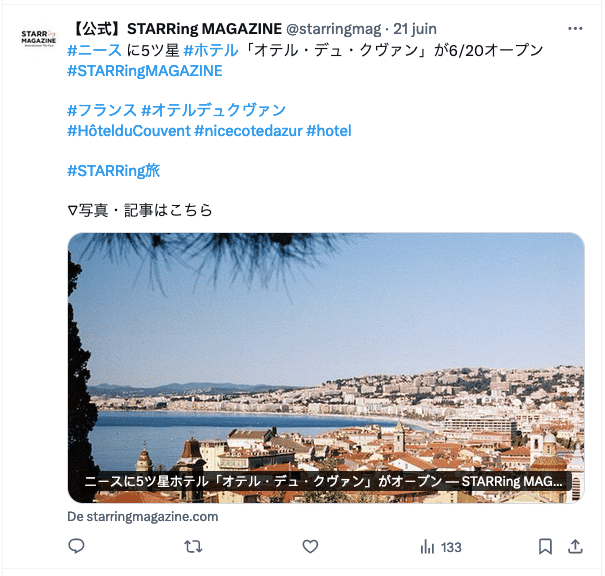Click the reply speech bubble icon
The image size is (605, 576).
(x=76, y=546)
